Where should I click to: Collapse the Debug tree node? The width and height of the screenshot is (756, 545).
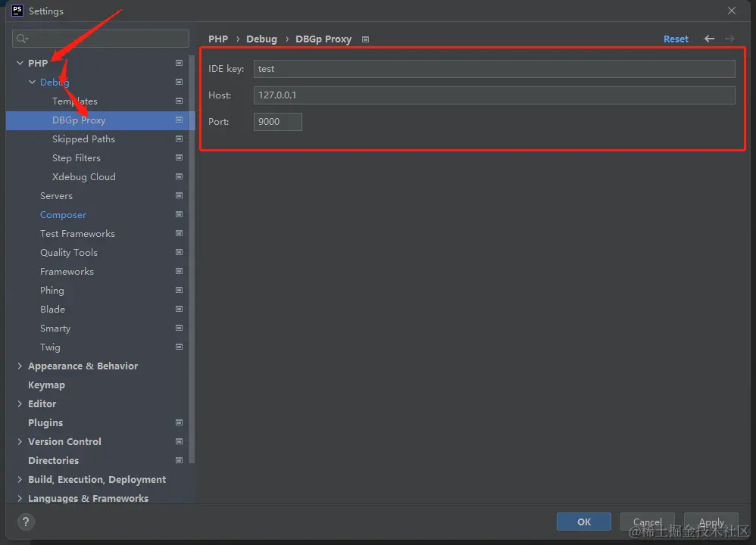pos(32,82)
